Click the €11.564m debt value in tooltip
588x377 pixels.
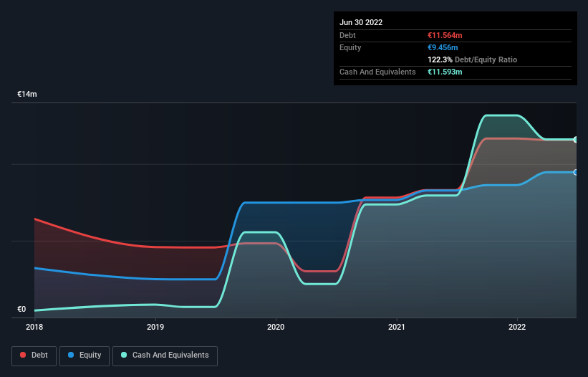coord(445,35)
